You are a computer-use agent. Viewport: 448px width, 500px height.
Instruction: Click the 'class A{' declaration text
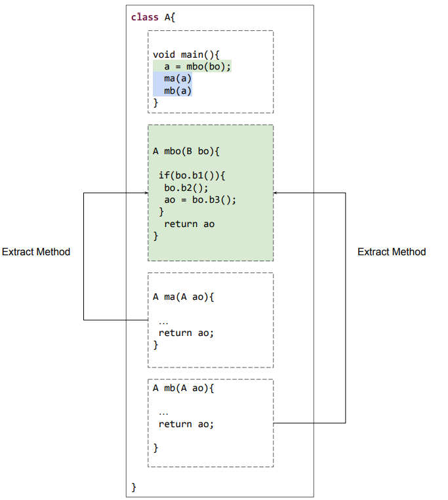pyautogui.click(x=153, y=17)
